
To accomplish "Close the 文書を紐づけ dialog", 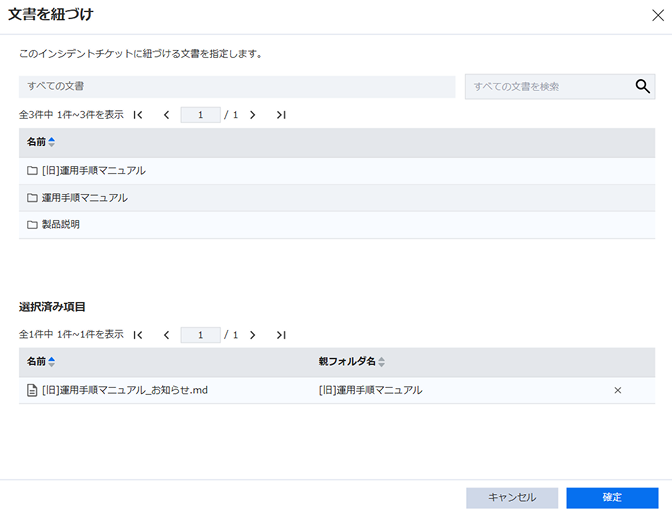I will (657, 14).
